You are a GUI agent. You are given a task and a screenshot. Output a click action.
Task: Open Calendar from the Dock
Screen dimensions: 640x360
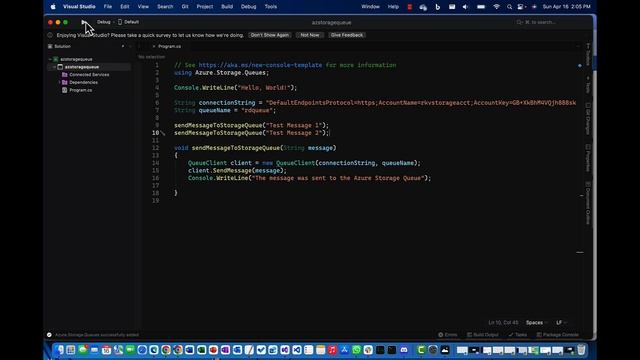tap(107, 350)
